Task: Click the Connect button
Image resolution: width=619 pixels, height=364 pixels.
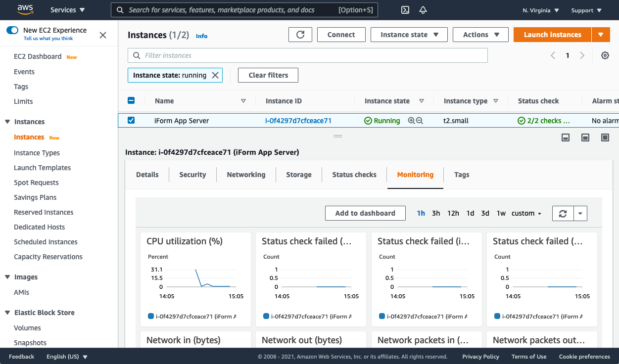Action: [341, 35]
